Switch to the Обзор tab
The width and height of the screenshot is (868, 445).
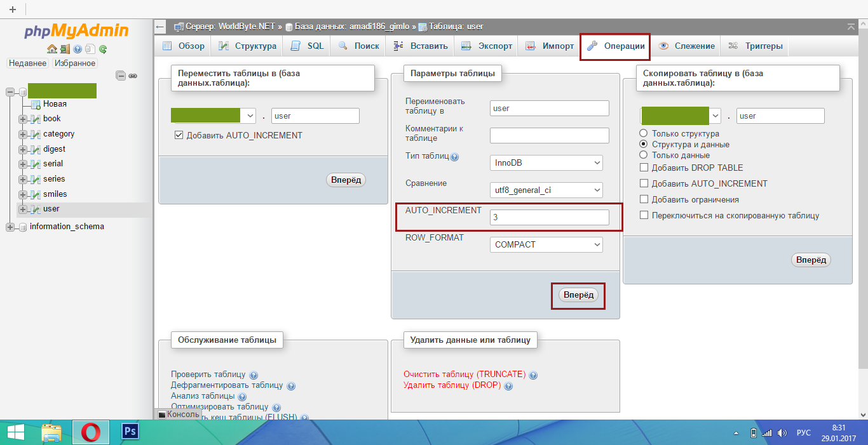[184, 46]
